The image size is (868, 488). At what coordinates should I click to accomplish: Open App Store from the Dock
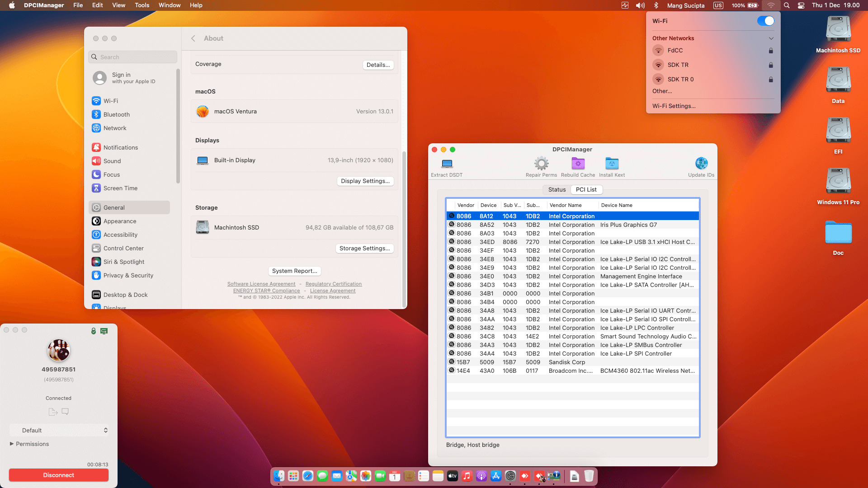tap(496, 476)
